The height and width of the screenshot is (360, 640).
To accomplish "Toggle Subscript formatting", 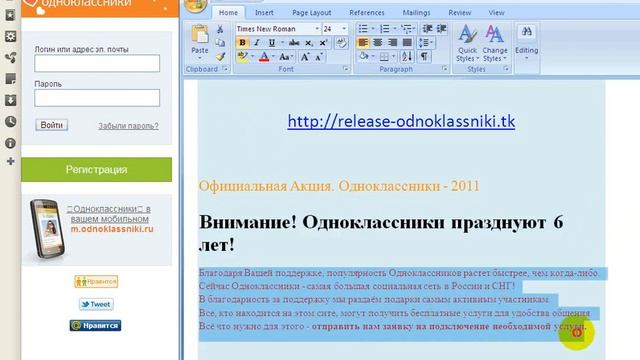I will [x=309, y=43].
